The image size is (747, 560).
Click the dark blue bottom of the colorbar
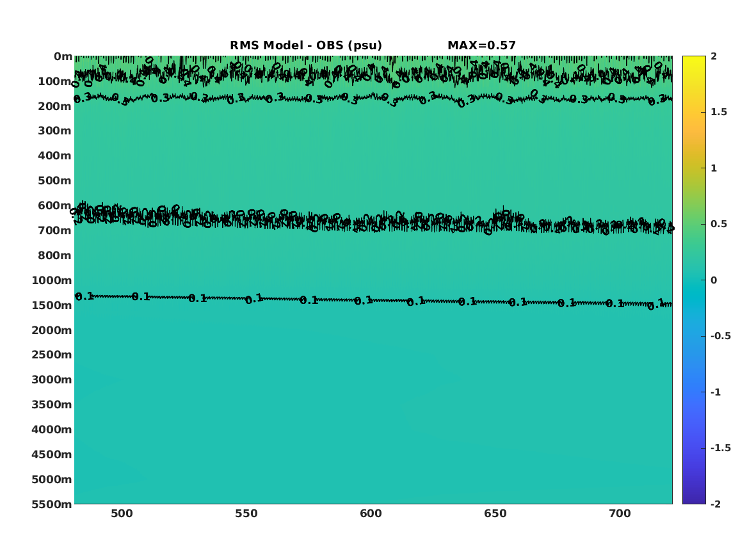click(694, 500)
